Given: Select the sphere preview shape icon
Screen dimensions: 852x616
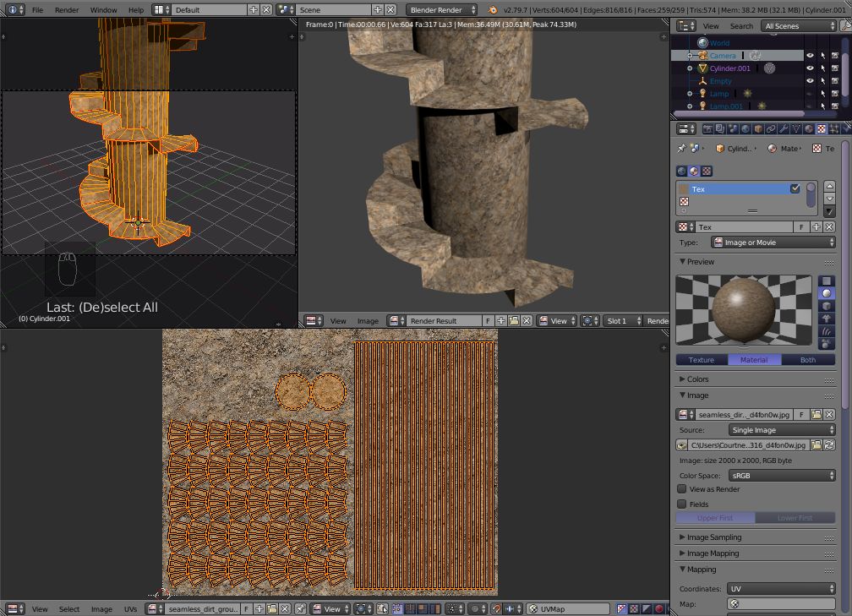Looking at the screenshot, I should [x=827, y=293].
